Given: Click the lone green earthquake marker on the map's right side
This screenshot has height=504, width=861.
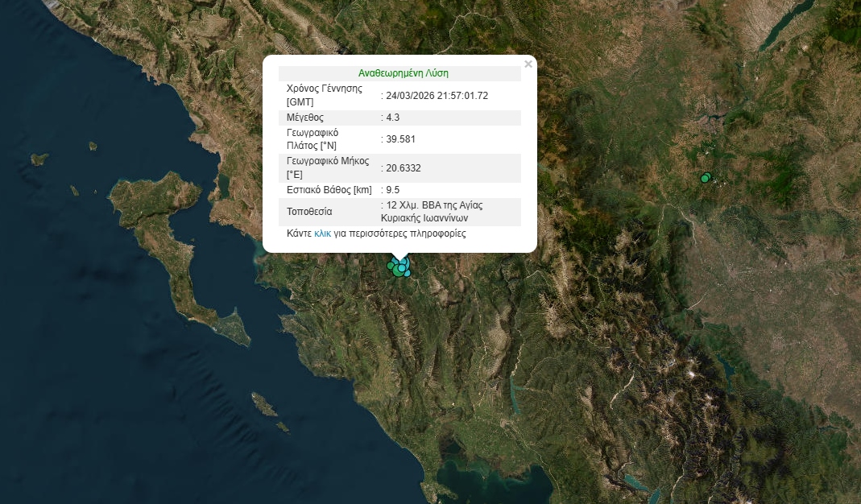Looking at the screenshot, I should pos(705,179).
